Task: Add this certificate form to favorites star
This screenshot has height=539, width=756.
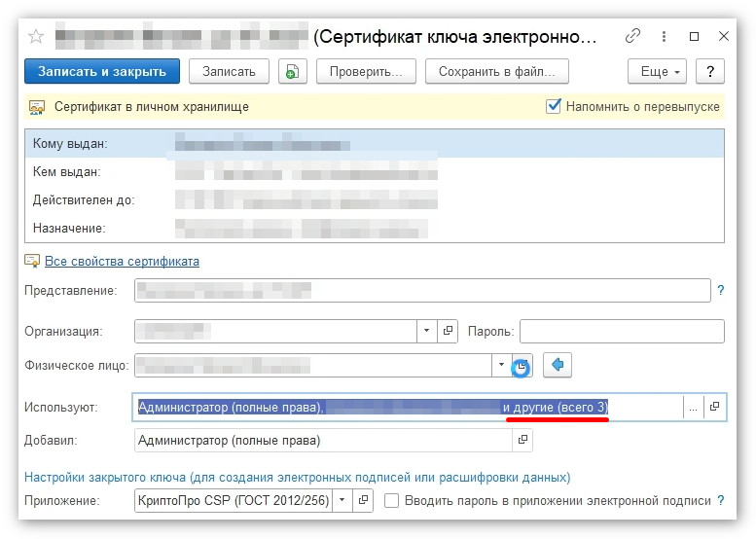Action: (36, 36)
